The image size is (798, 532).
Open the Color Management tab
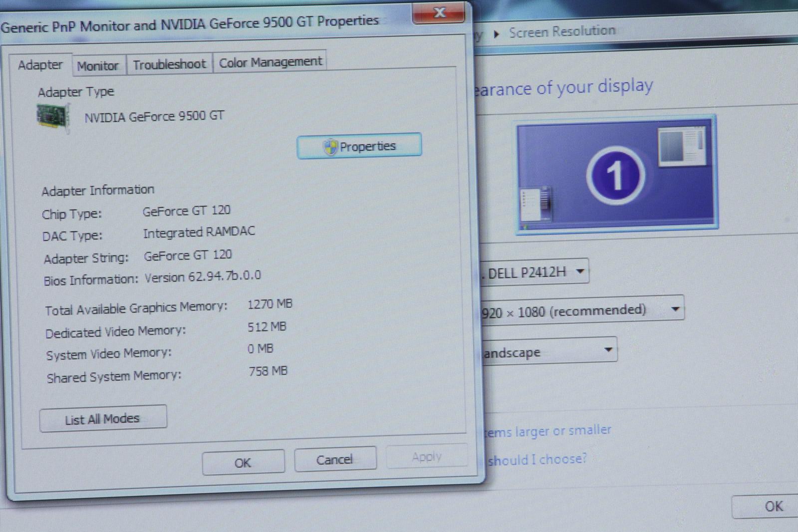click(270, 62)
